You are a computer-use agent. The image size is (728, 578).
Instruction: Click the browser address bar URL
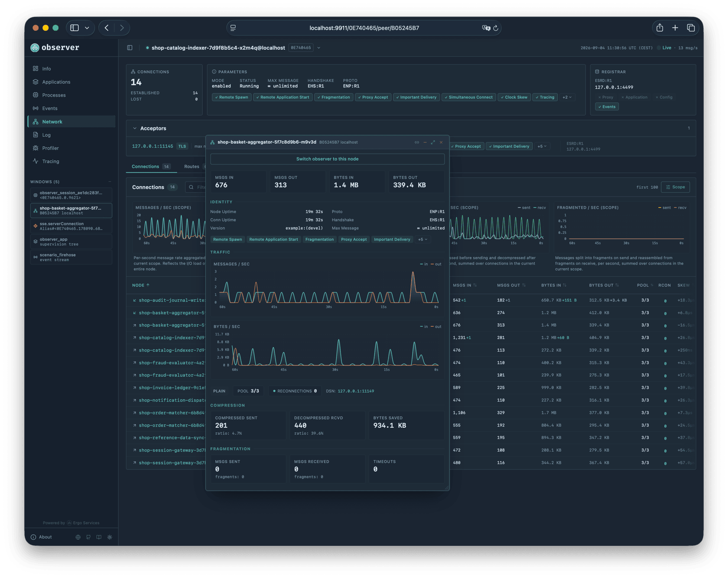[364, 28]
